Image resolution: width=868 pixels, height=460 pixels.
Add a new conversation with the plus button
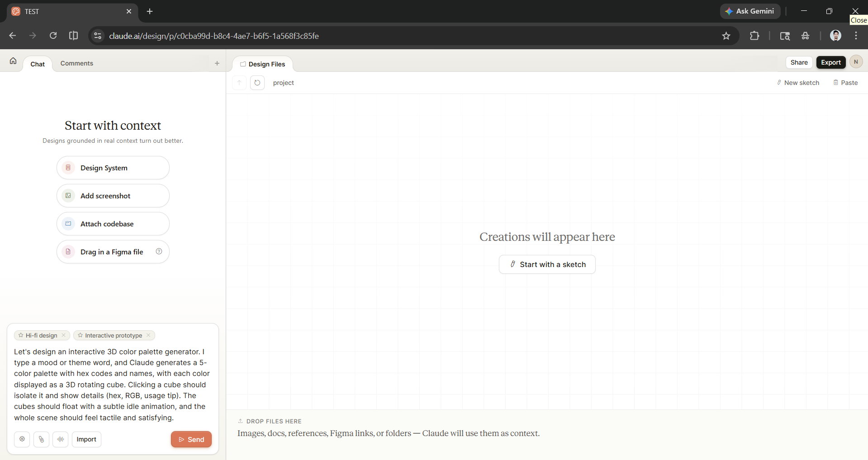[217, 63]
